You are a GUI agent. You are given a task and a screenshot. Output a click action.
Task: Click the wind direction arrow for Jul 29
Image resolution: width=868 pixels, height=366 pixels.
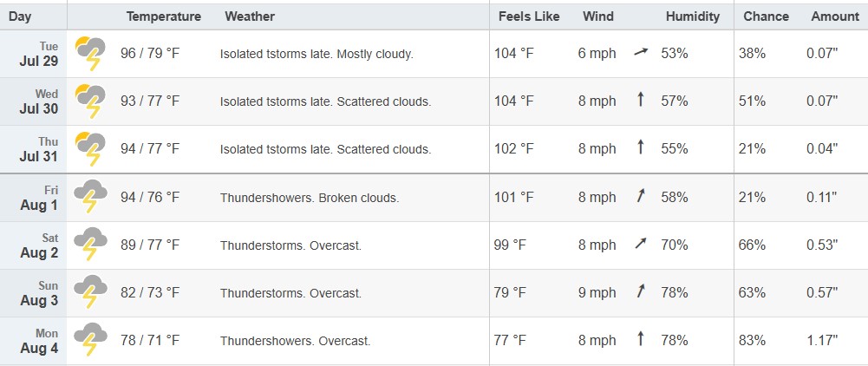[x=641, y=53]
